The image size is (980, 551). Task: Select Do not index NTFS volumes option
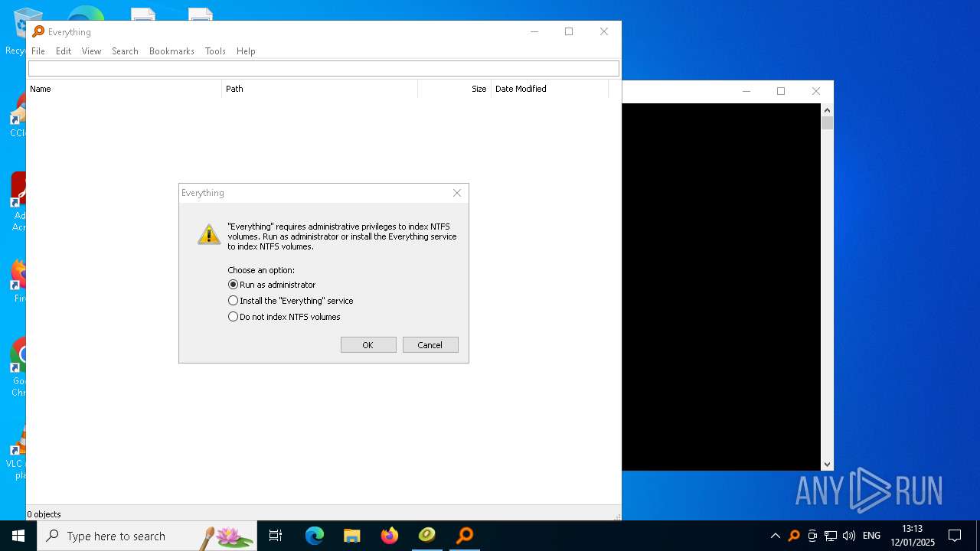click(285, 317)
